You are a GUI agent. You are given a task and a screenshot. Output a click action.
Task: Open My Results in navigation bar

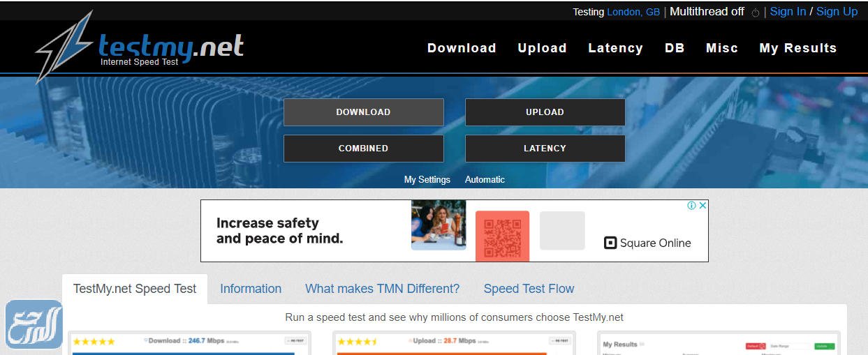[x=797, y=48]
